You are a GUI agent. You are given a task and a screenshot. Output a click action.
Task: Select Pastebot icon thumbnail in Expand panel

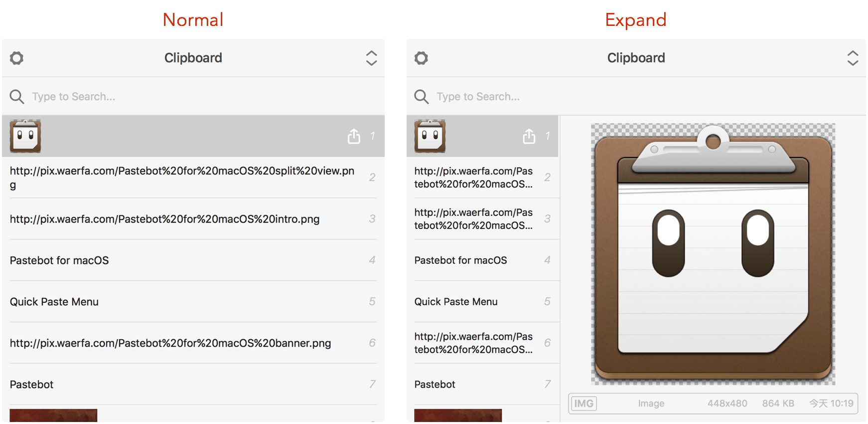tap(430, 136)
